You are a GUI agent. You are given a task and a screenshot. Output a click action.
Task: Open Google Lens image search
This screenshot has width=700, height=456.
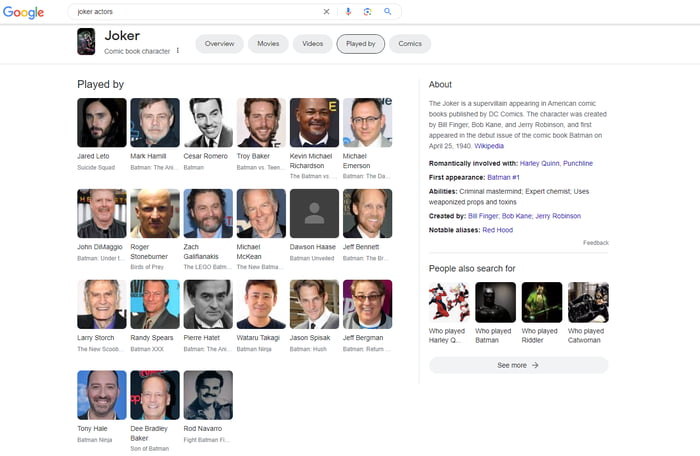tap(367, 12)
